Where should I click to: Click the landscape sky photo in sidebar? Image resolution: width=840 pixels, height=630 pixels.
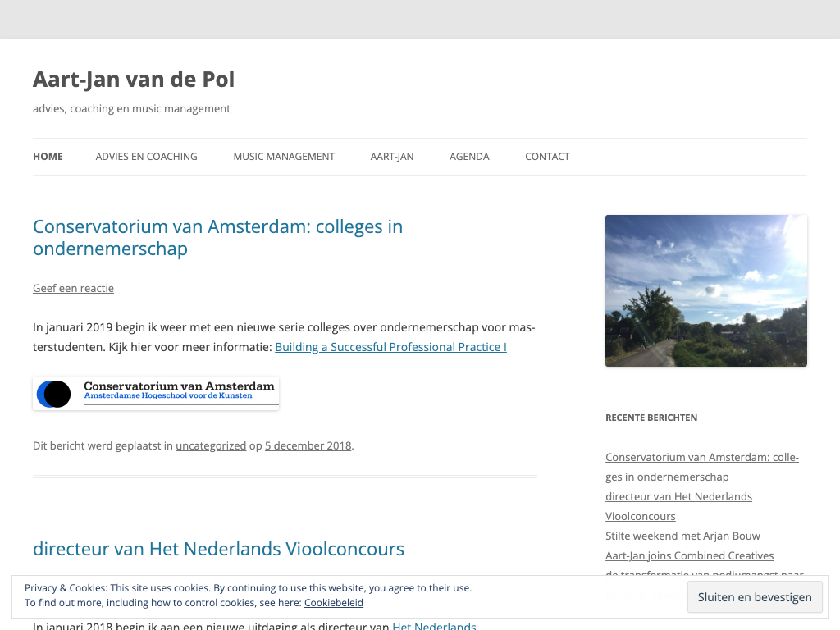click(x=705, y=290)
